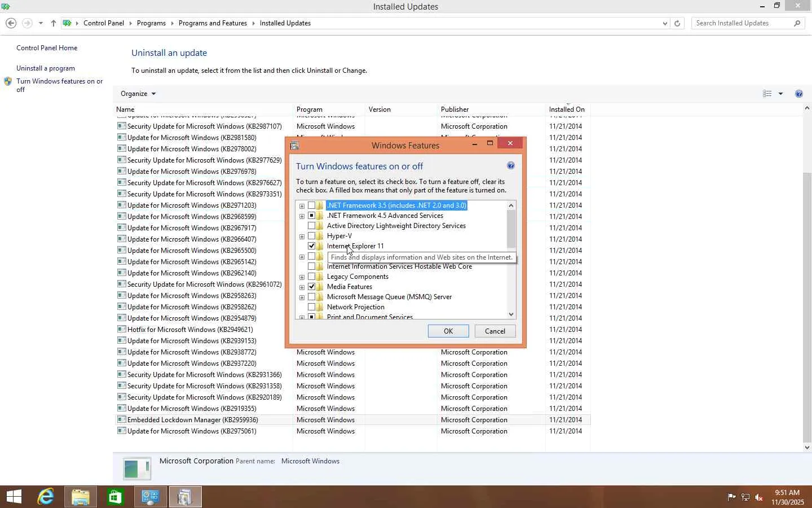Sort by Publisher column header

coord(491,110)
